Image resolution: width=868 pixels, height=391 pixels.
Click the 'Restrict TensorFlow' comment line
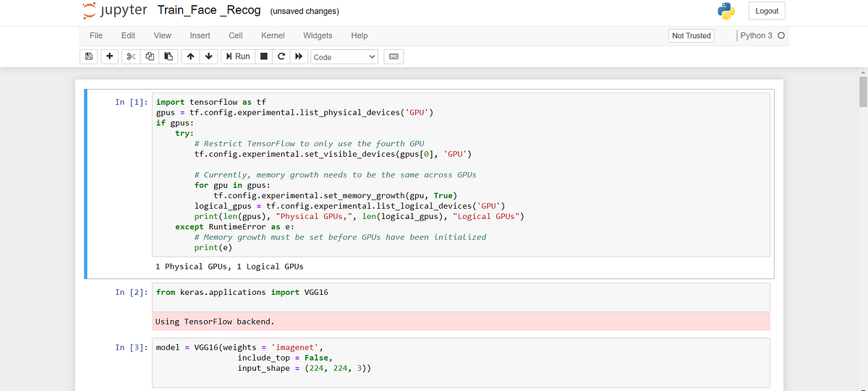(310, 144)
